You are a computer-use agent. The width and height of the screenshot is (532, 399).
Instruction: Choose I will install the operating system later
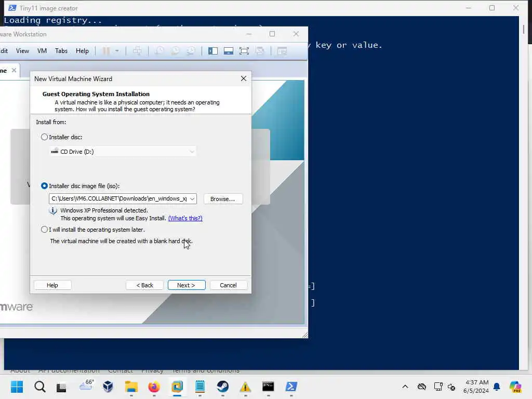[44, 230]
